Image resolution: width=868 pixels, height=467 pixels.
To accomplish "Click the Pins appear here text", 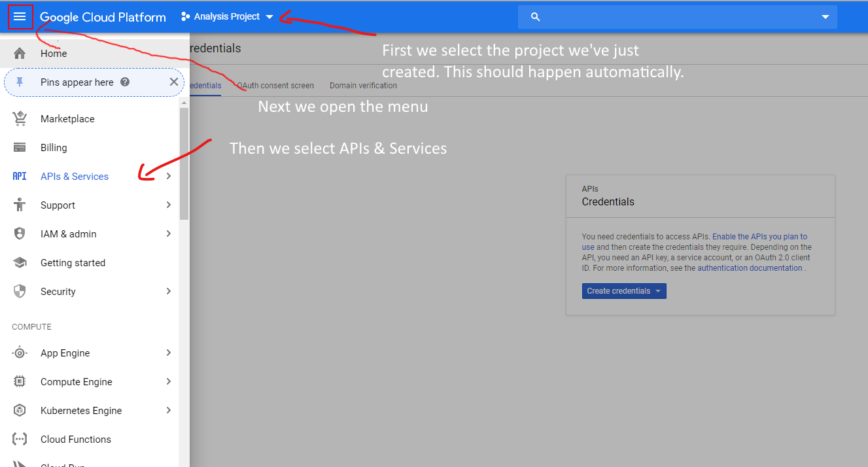I will [x=77, y=82].
